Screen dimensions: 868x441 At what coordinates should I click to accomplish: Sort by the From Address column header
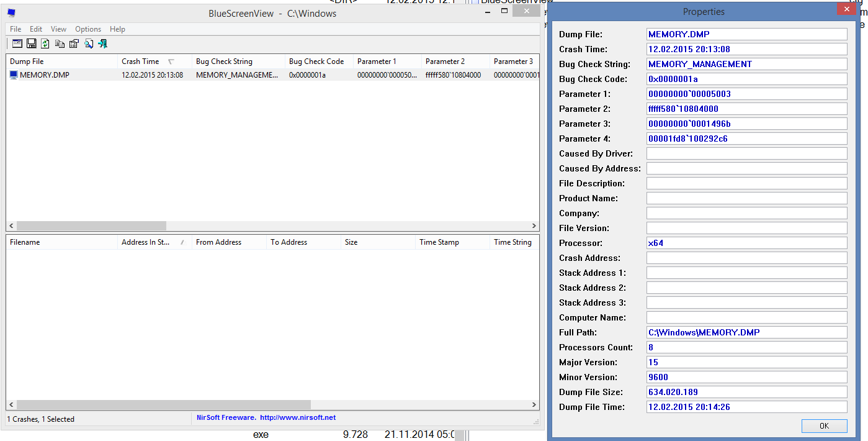click(x=229, y=242)
